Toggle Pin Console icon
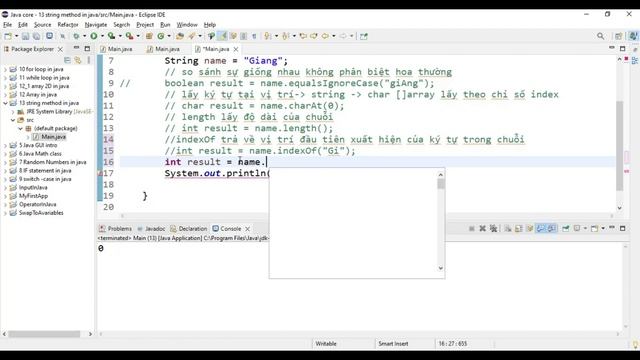The image size is (640, 360). click(x=566, y=229)
